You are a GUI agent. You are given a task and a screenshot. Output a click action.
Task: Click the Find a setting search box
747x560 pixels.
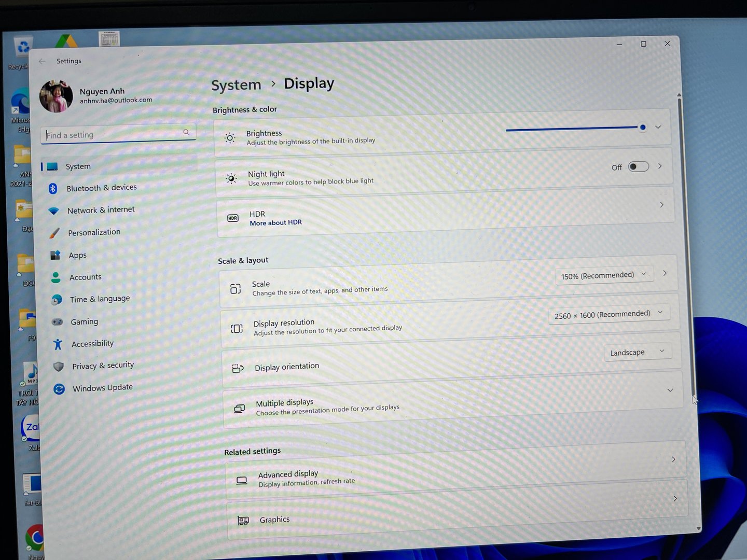point(114,135)
